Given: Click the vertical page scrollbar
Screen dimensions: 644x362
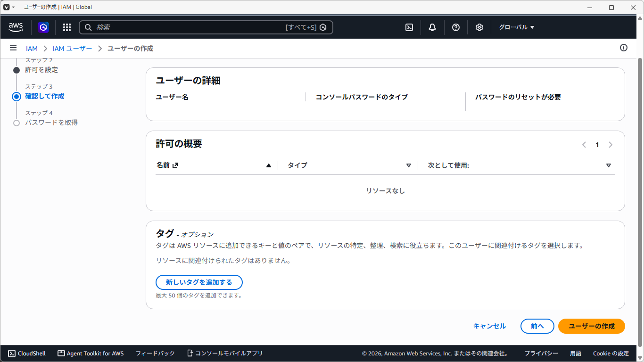Looking at the screenshot, I should (640, 201).
